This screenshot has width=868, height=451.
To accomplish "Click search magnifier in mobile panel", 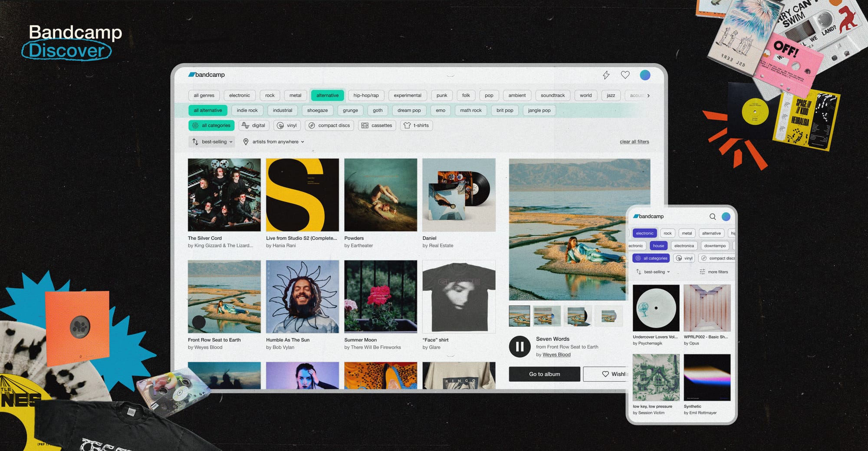I will point(712,217).
